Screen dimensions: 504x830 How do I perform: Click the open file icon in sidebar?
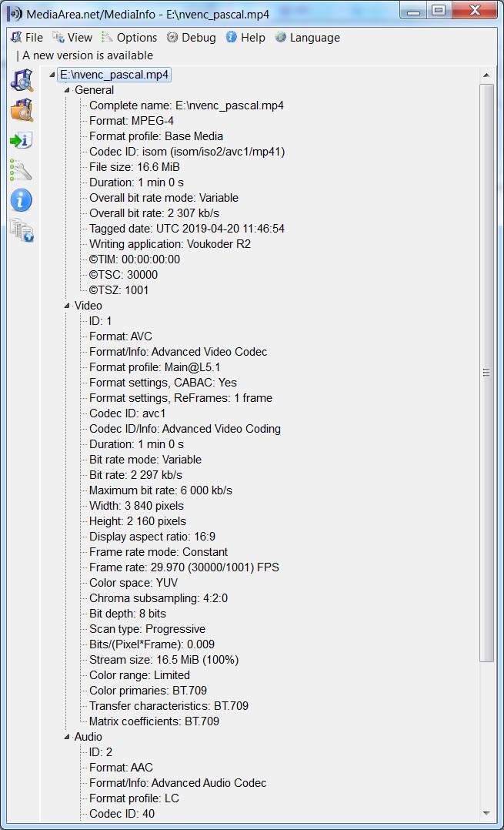(x=22, y=80)
